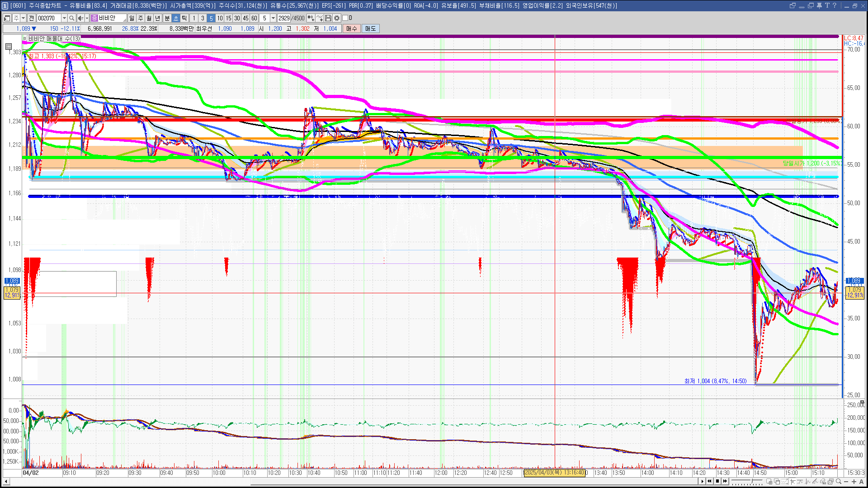
Task: Click the save chart floppy icon
Action: pyautogui.click(x=328, y=18)
